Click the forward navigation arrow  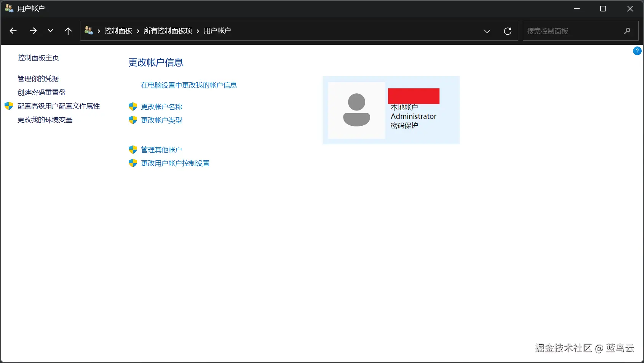[34, 31]
